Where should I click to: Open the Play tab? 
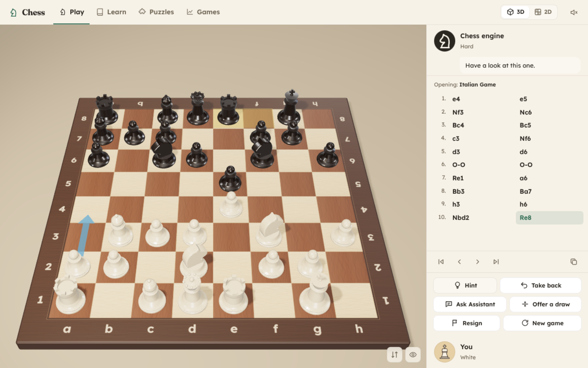[x=72, y=12]
